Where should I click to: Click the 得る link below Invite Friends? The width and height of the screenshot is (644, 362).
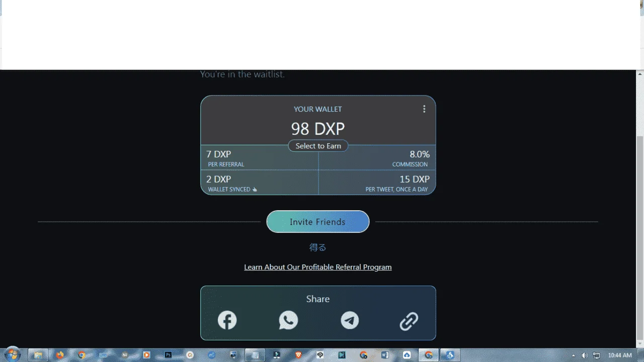click(318, 247)
